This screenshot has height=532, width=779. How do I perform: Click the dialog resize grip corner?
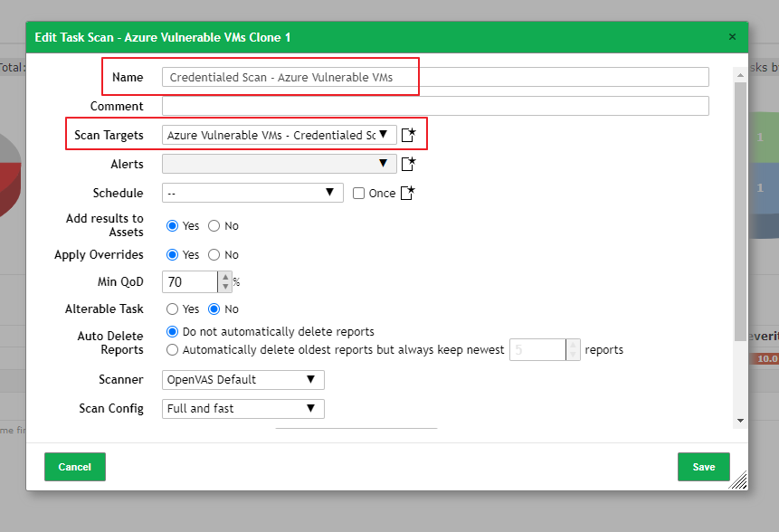click(739, 481)
